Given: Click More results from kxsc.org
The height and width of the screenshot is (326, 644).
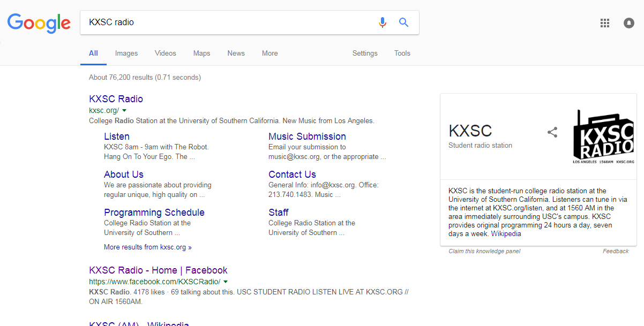Looking at the screenshot, I should coord(148,247).
